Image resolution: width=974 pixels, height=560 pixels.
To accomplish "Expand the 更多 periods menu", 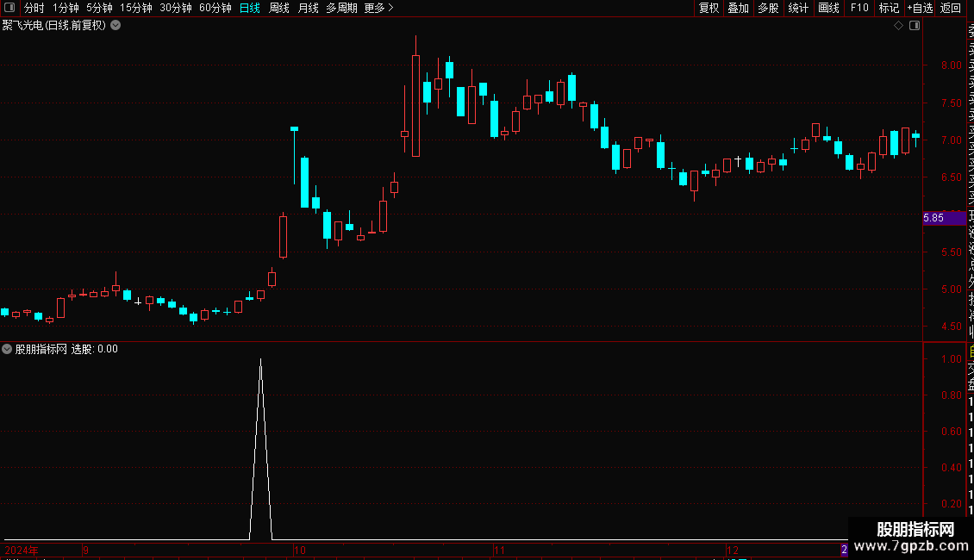I will click(x=379, y=8).
